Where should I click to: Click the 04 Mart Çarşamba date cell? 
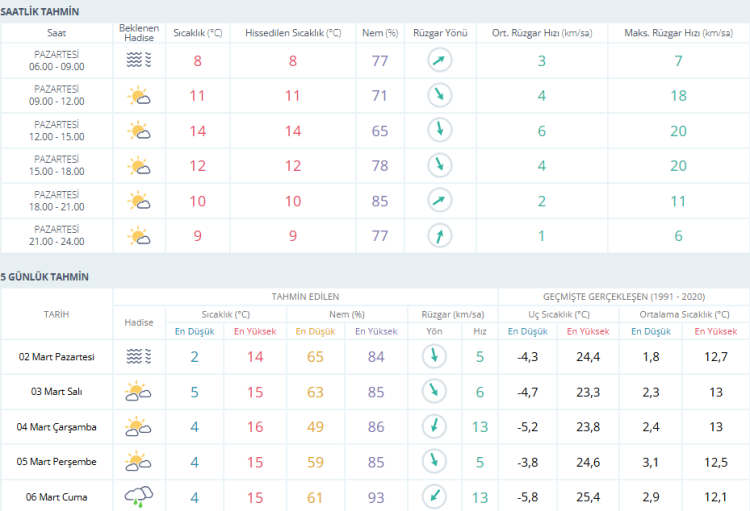[x=57, y=427]
